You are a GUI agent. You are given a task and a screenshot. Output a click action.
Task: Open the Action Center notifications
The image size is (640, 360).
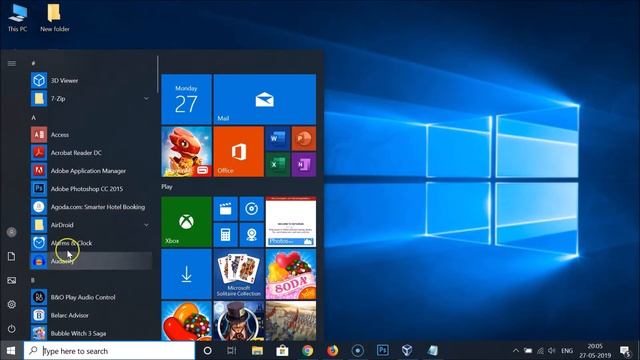pos(625,351)
